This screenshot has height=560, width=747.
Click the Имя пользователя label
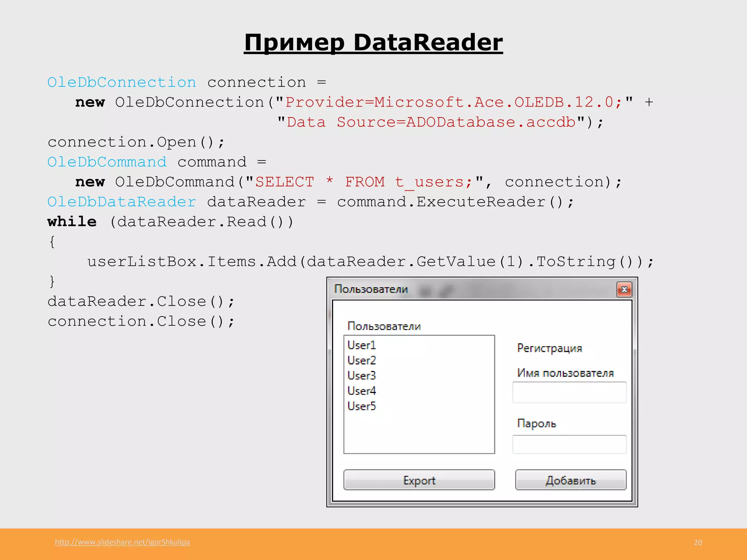tap(565, 373)
